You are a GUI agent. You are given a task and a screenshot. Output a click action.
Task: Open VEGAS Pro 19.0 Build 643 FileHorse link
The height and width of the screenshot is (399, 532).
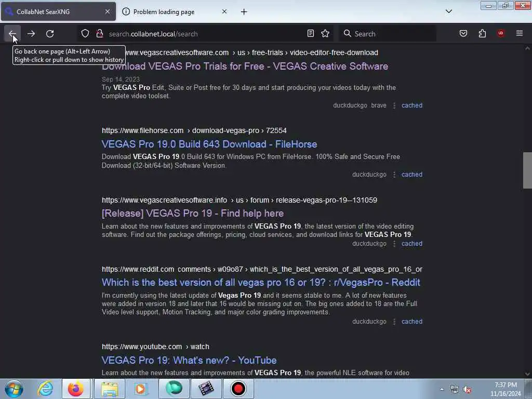[x=209, y=144]
